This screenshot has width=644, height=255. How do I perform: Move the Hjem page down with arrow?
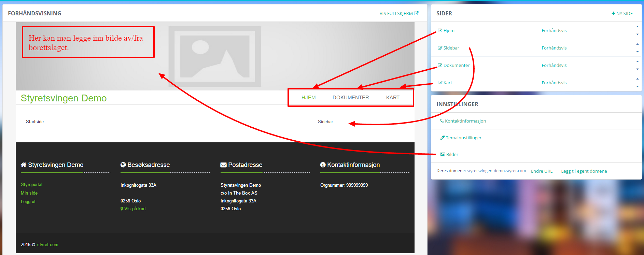[x=637, y=34]
